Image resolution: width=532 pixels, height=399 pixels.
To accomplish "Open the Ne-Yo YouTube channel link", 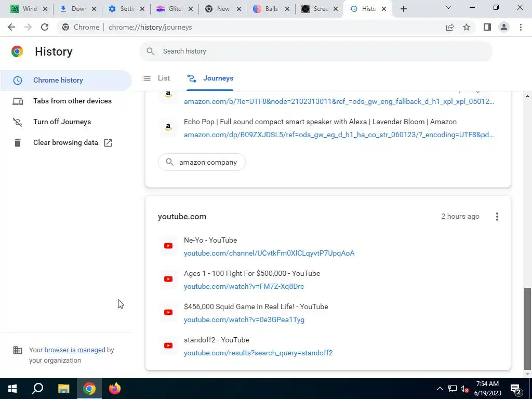I will (269, 253).
